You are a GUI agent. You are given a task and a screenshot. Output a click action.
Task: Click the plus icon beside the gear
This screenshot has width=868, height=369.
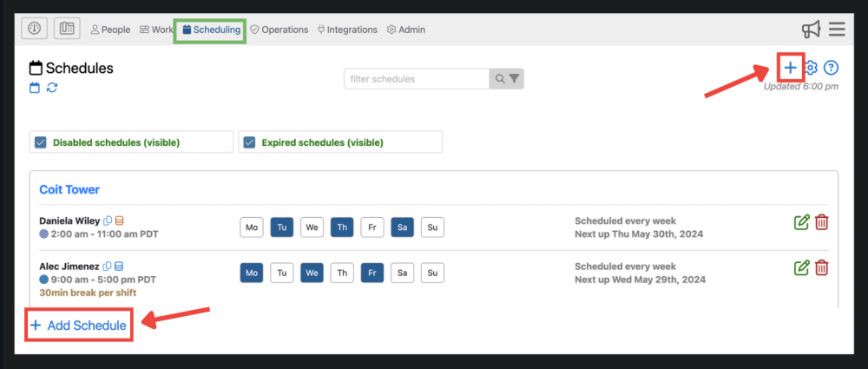[790, 68]
